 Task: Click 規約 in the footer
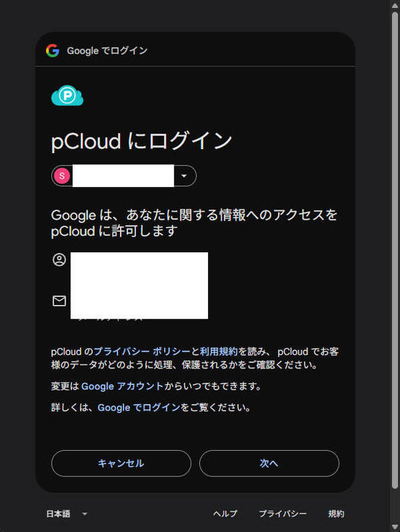[x=336, y=514]
